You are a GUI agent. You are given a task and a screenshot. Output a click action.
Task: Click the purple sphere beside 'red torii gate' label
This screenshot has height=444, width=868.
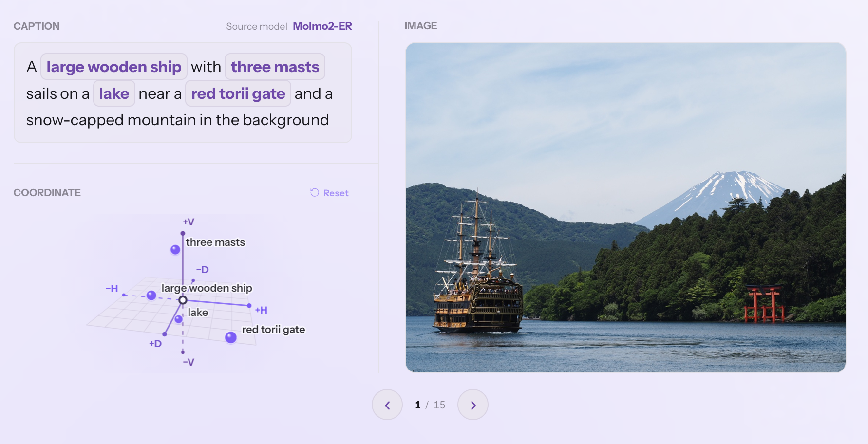coord(231,337)
